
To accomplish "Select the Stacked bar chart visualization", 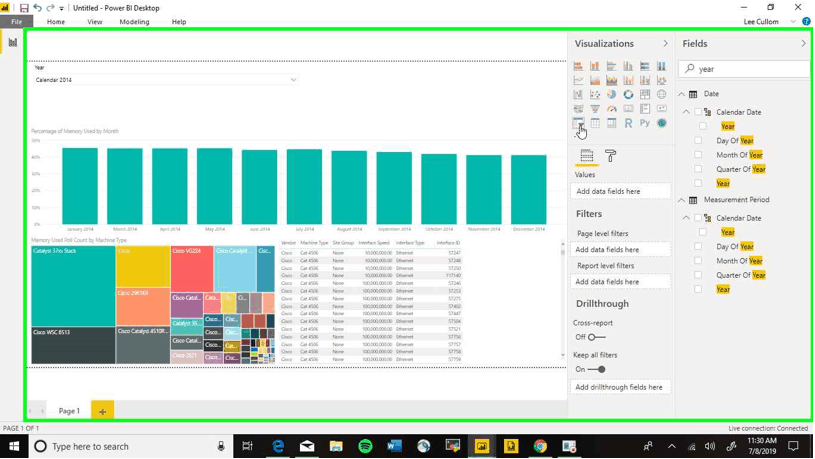I will (578, 66).
